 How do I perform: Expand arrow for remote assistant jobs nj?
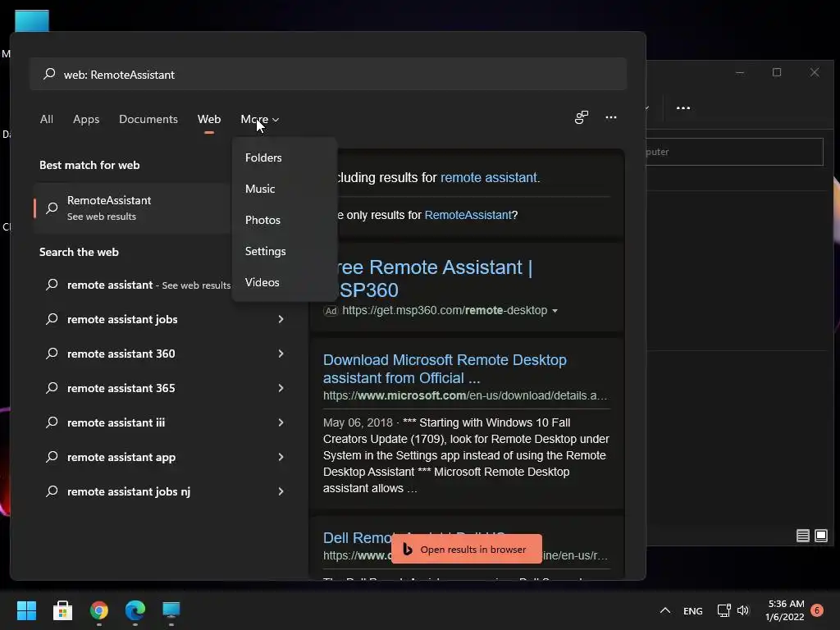pos(281,491)
